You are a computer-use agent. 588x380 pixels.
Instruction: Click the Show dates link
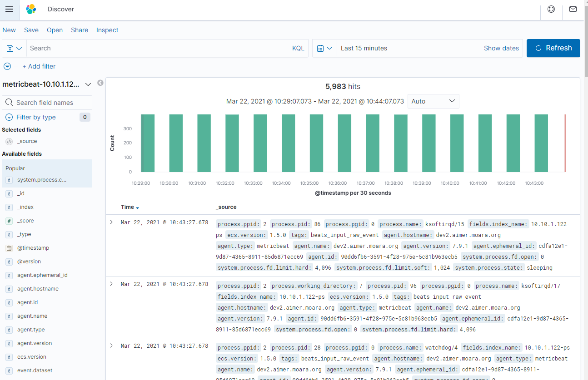click(501, 48)
